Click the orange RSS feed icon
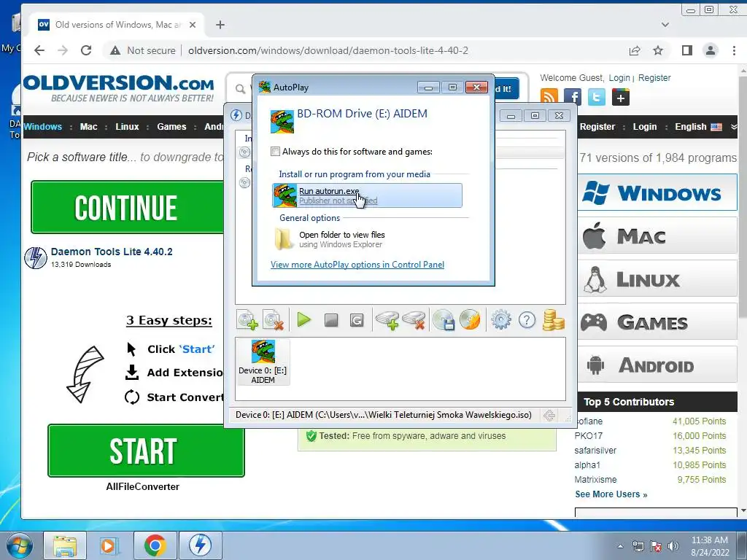This screenshot has width=747, height=560. (549, 97)
